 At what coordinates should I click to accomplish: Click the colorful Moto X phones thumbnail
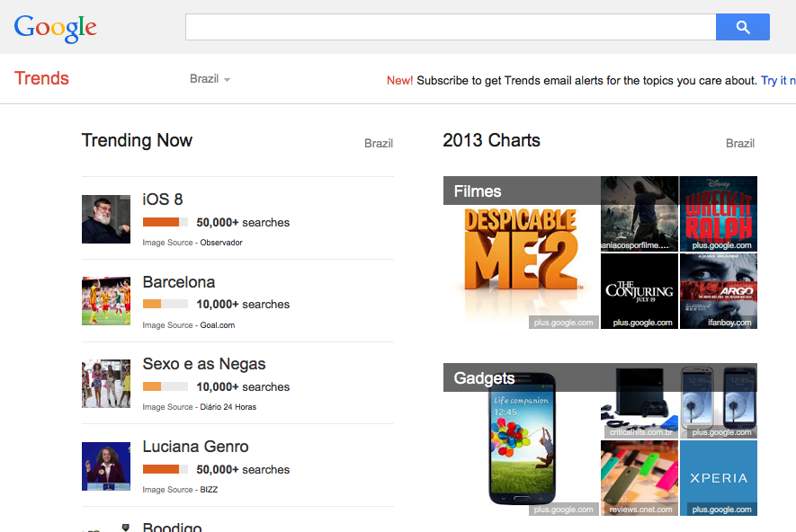(x=639, y=478)
